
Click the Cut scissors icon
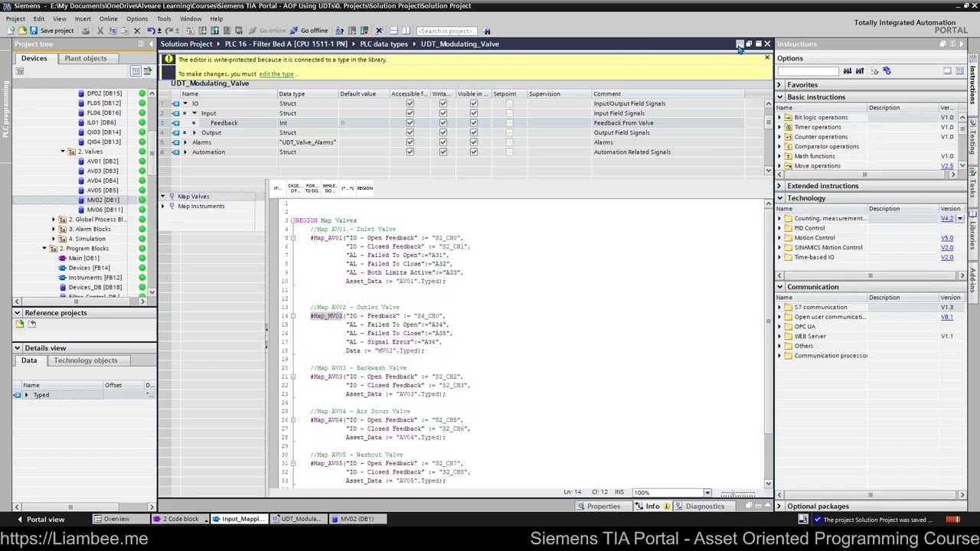100,31
